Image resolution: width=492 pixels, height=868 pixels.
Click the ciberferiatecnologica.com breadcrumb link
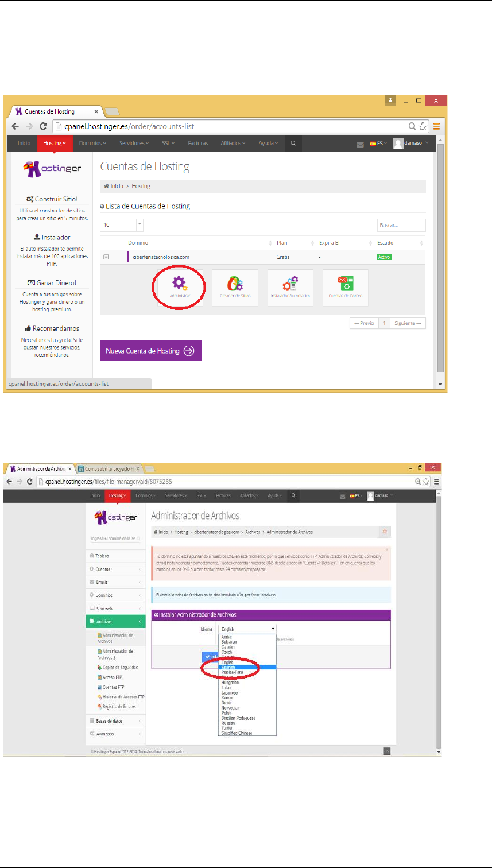[216, 532]
